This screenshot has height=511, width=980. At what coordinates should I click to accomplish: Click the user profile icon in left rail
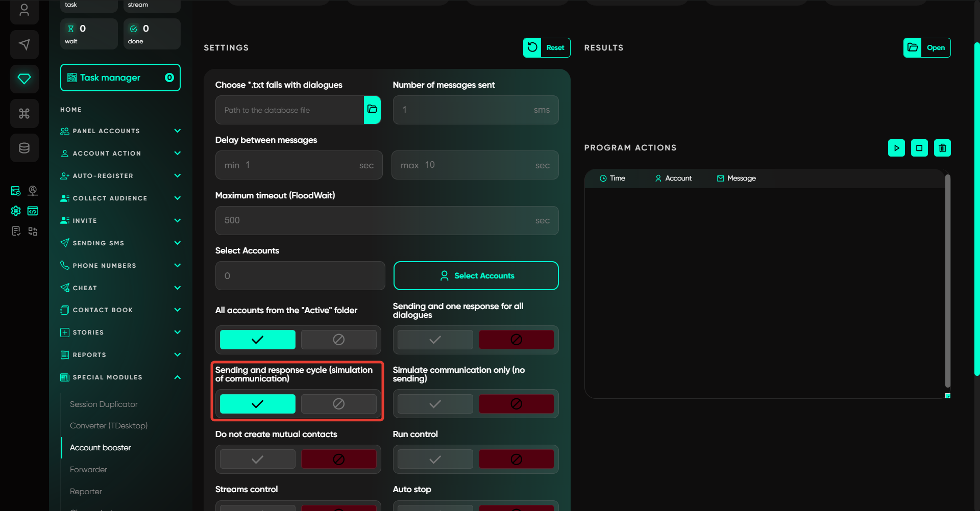coord(24,11)
